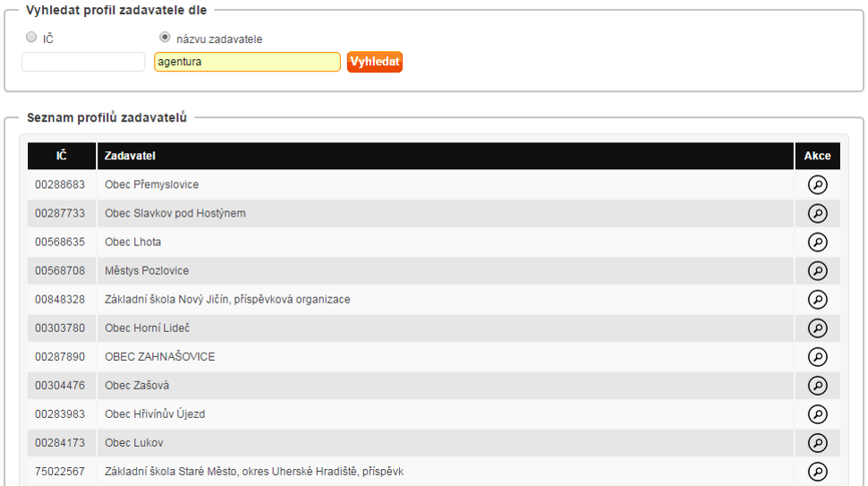Click the text Obec Horní Lideč

click(148, 328)
